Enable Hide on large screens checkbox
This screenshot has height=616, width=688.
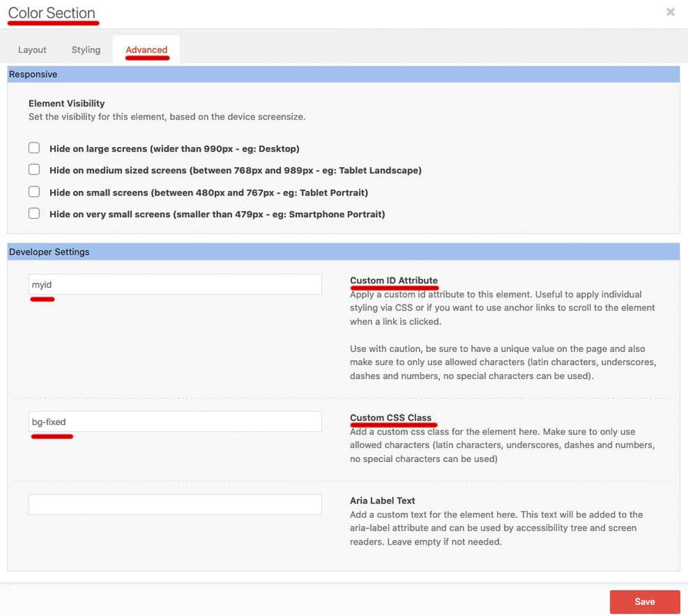34,148
